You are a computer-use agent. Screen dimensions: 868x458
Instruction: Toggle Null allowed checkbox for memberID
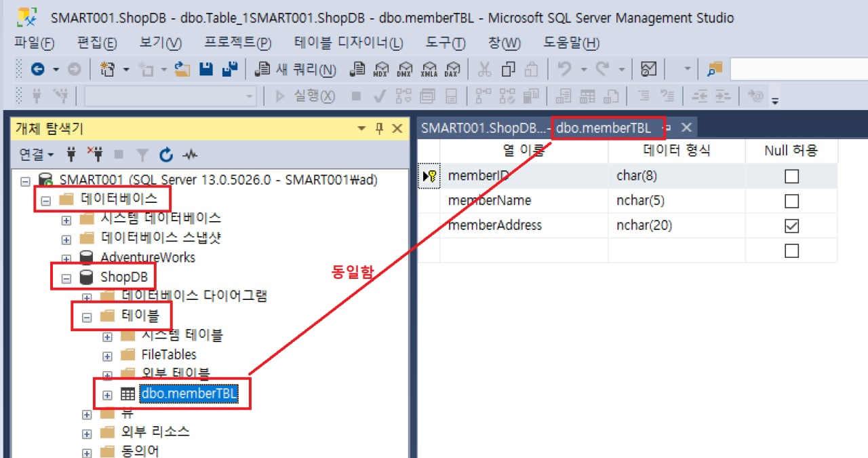click(x=791, y=176)
